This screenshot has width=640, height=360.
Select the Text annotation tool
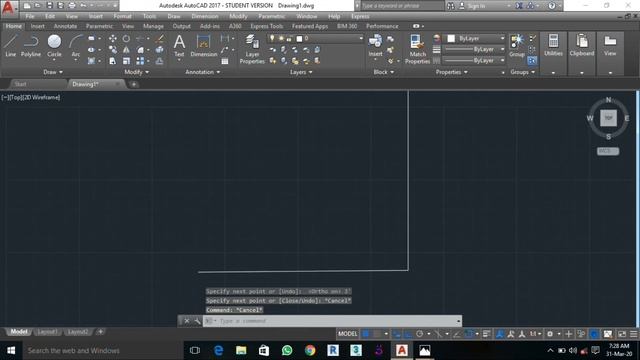[179, 46]
